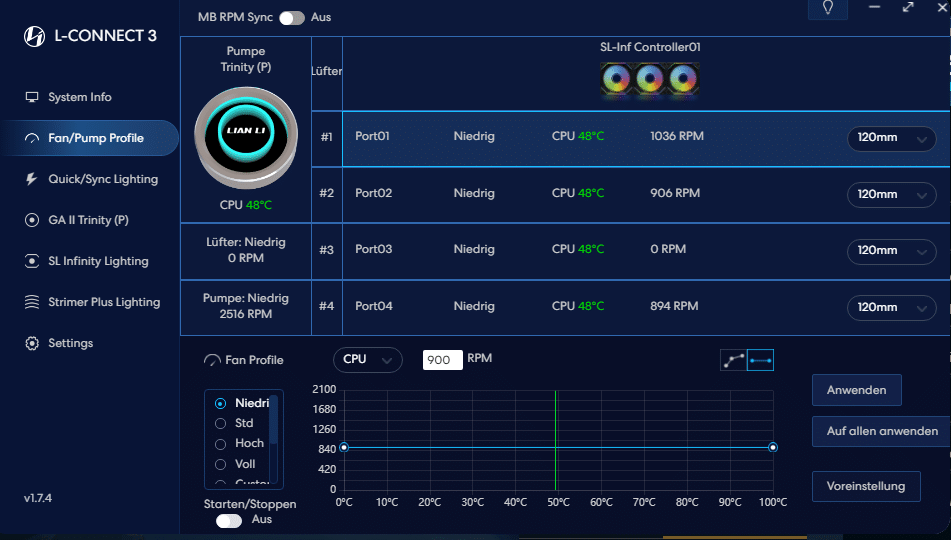Toggle the Starten/Stoppen switch
This screenshot has width=951, height=540.
pyautogui.click(x=229, y=520)
